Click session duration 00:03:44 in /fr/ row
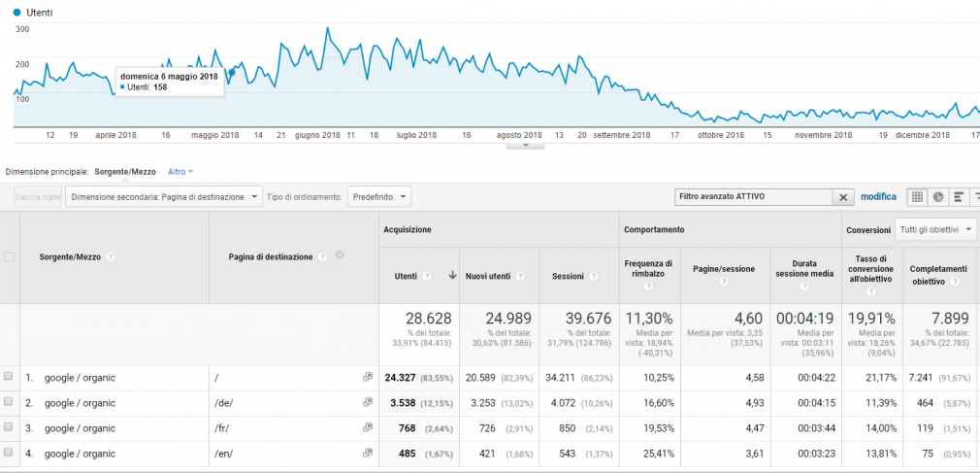The width and height of the screenshot is (980, 473). click(816, 428)
